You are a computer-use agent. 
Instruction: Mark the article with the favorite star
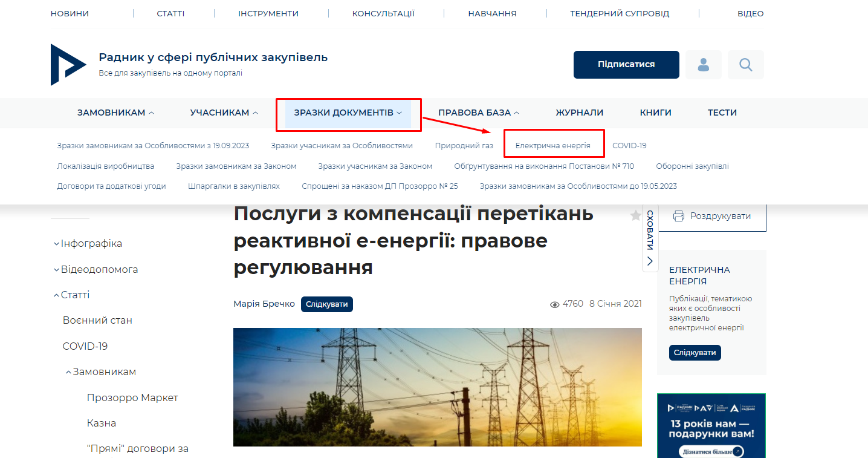point(635,215)
